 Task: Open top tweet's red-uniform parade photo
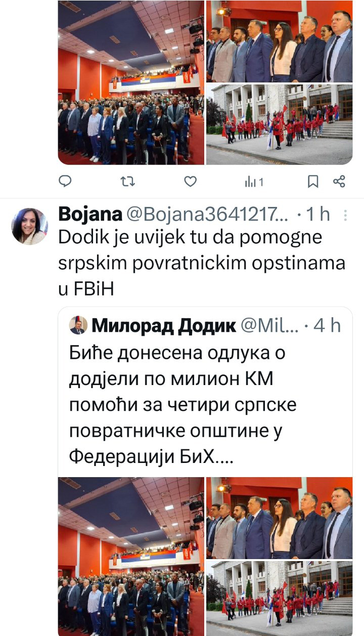[280, 124]
